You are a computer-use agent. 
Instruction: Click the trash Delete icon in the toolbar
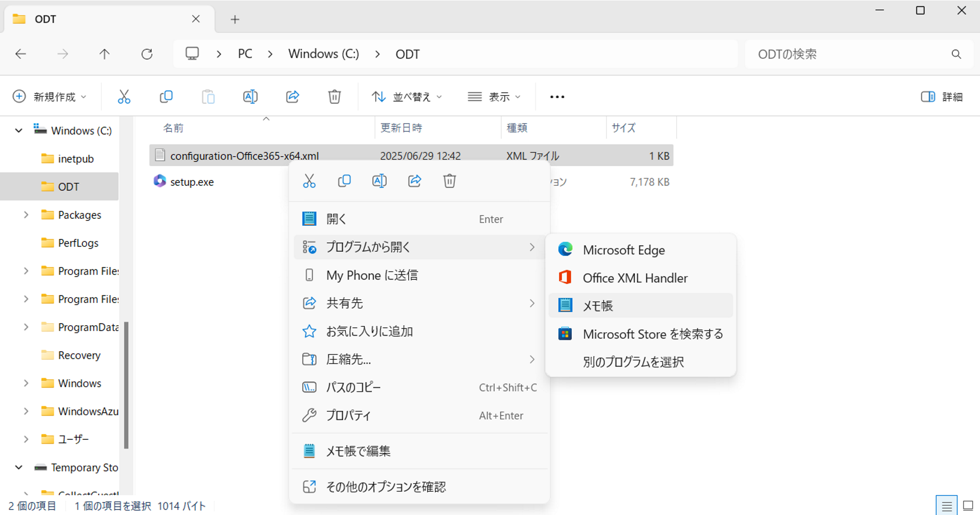[x=334, y=97]
